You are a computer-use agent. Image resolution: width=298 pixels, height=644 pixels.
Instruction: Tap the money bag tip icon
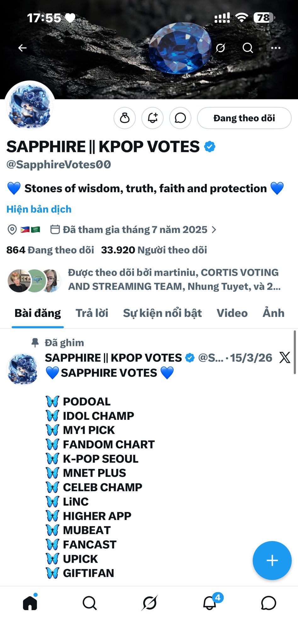point(125,118)
